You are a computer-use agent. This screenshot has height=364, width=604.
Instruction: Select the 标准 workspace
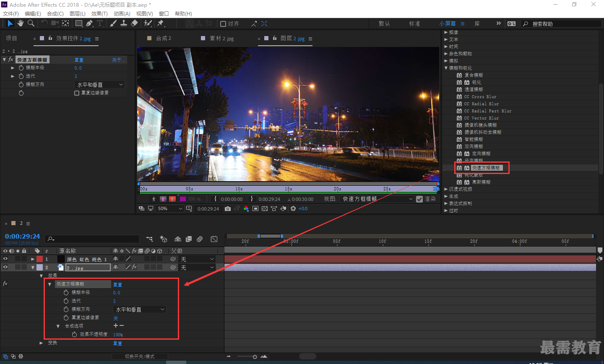(x=415, y=23)
